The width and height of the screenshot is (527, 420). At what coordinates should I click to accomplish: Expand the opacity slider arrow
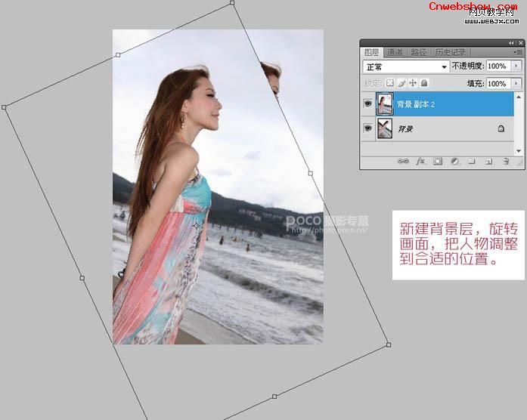516,66
